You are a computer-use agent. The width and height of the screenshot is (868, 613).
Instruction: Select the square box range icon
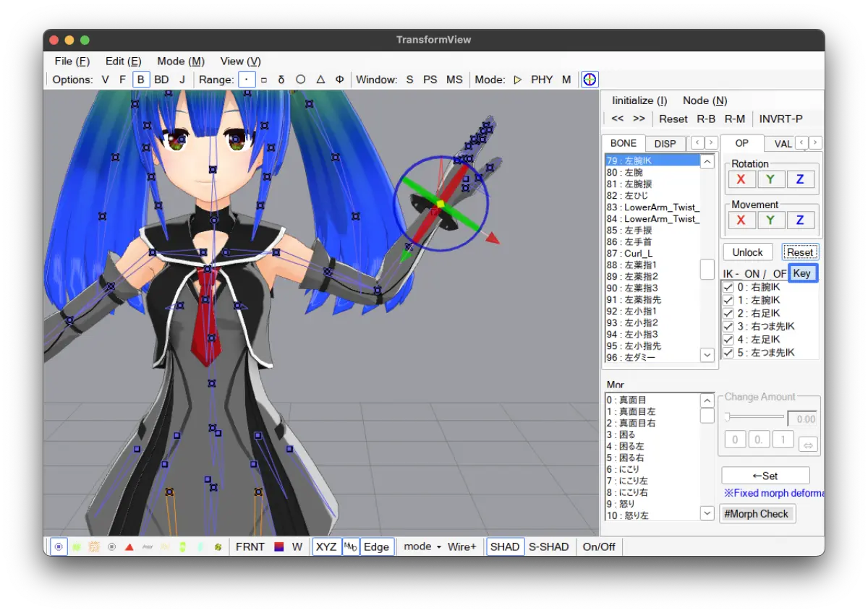pyautogui.click(x=264, y=80)
